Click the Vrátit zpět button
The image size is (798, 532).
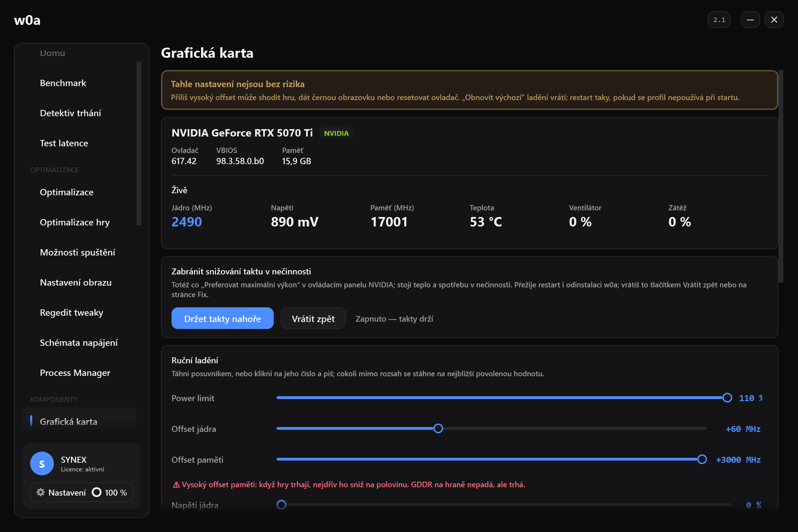pos(313,318)
